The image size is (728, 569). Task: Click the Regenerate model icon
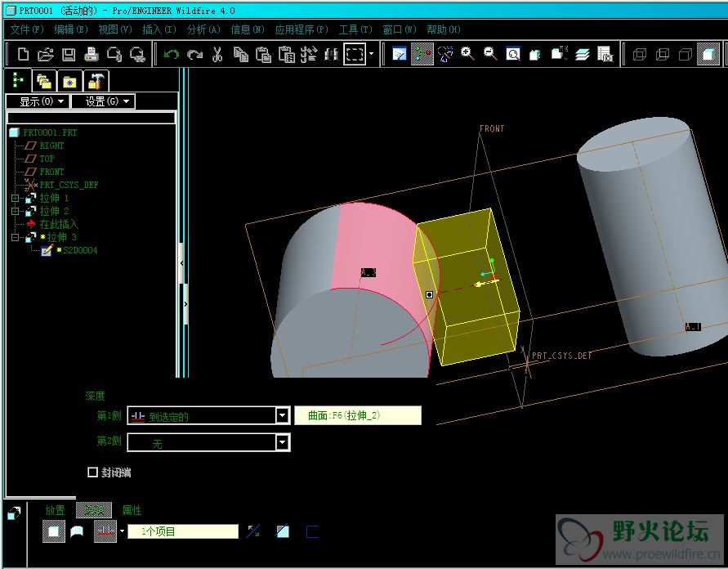[309, 54]
